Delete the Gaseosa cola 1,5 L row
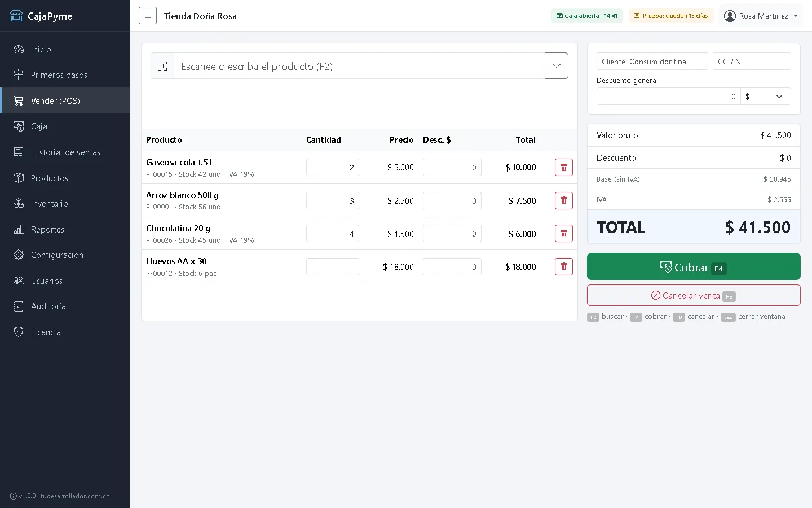Viewport: 812px width, 508px height. (564, 168)
